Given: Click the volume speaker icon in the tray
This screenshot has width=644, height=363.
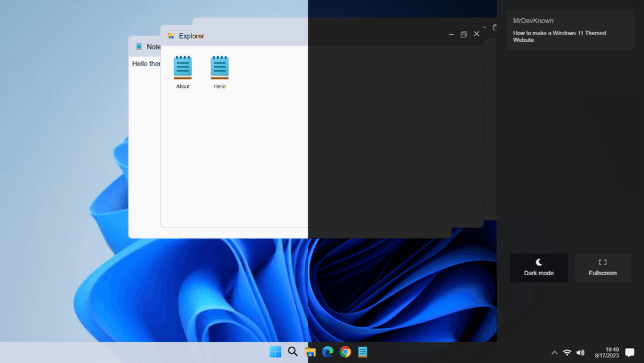Looking at the screenshot, I should tap(580, 353).
